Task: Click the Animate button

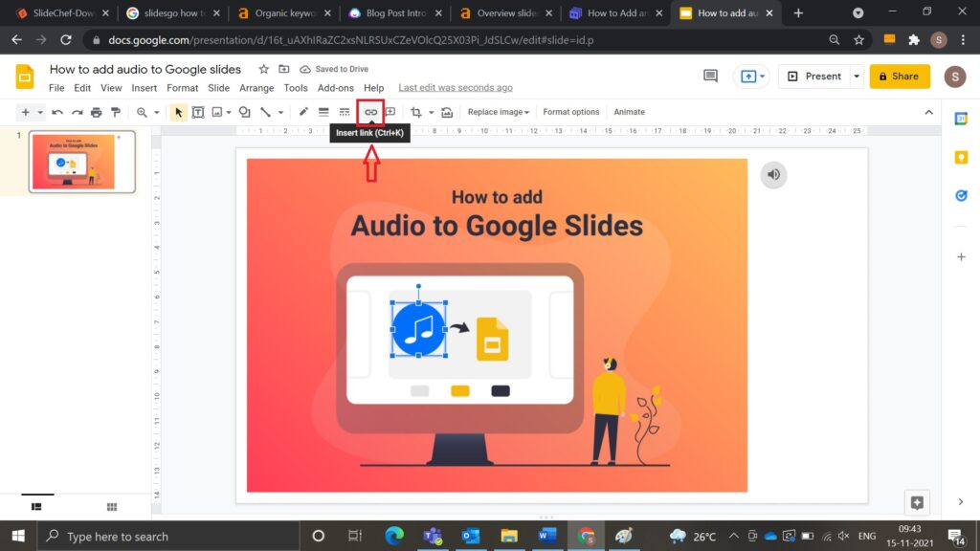Action: [629, 113]
